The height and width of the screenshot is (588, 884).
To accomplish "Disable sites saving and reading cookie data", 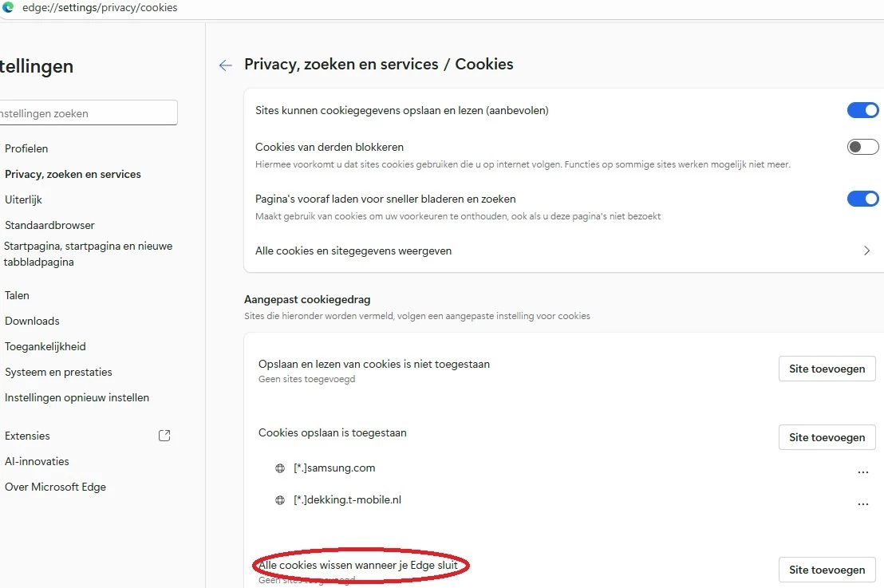I will (x=862, y=110).
